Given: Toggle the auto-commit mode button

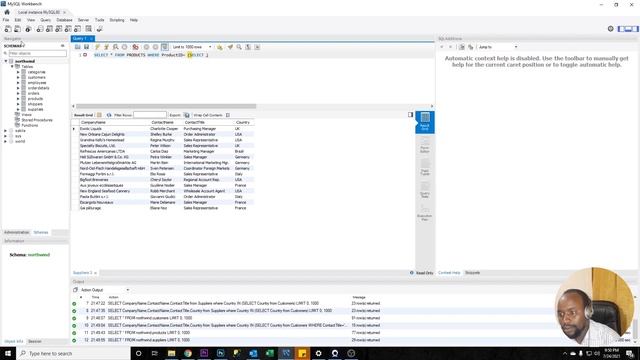Looking at the screenshot, I should coord(164,47).
